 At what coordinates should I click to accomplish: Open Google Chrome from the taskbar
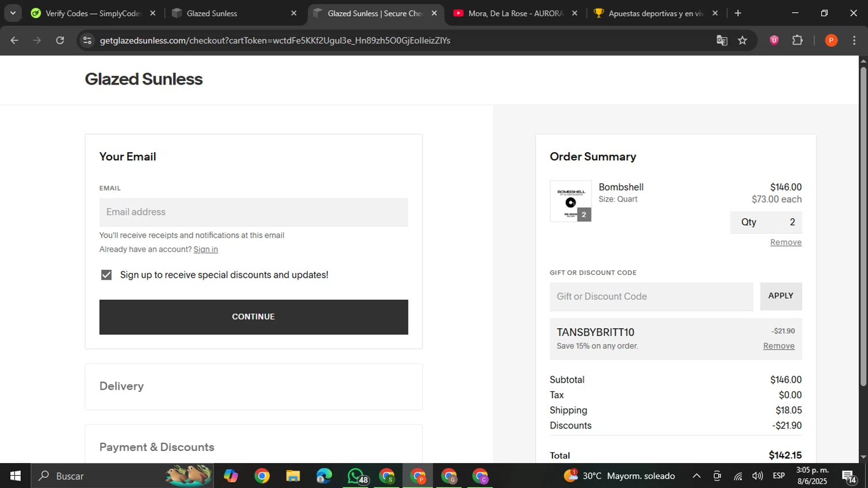[262, 476]
